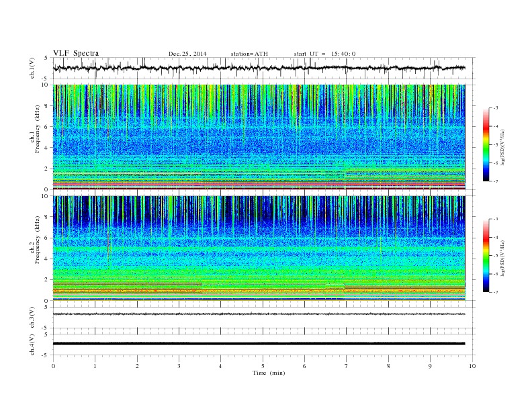The width and height of the screenshot is (532, 411).
Task: Click the "4" tick on the time axis
Action: pyautogui.click(x=220, y=366)
